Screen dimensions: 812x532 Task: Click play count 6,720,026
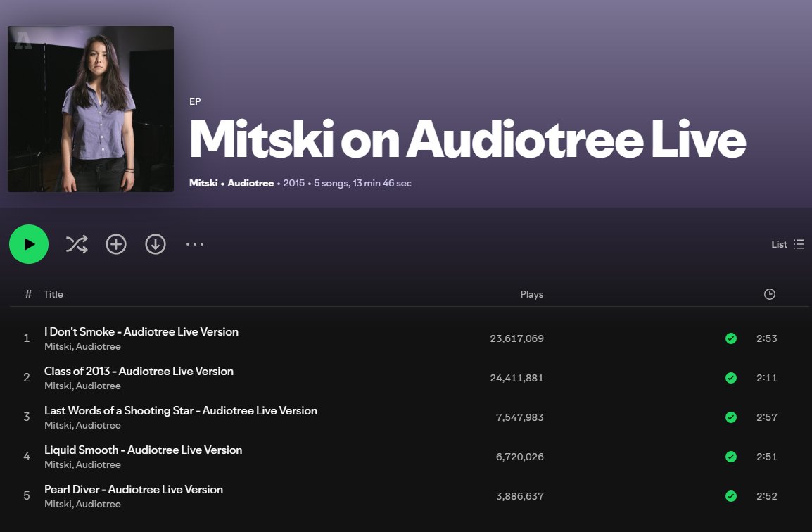(x=519, y=457)
